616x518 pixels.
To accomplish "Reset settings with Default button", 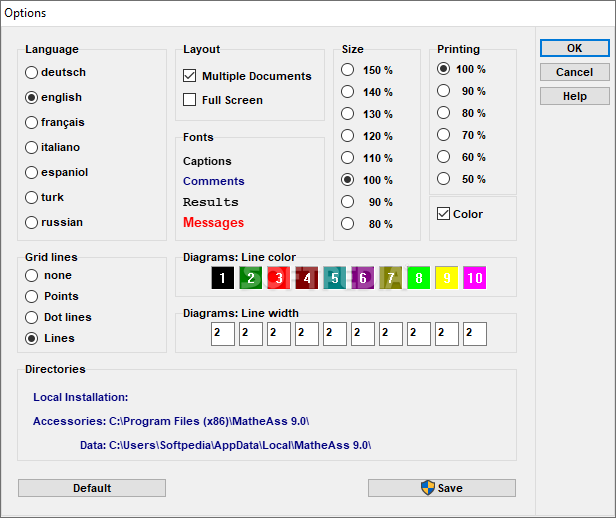I will click(x=92, y=488).
